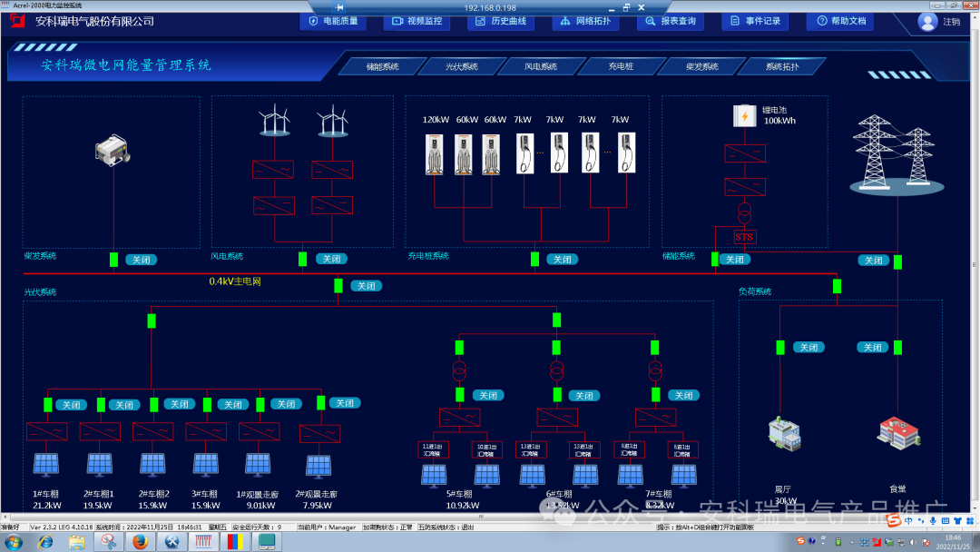This screenshot has width=980, height=552.
Task: Click the 10.92kW reading under 5#车棚
Action: point(463,505)
